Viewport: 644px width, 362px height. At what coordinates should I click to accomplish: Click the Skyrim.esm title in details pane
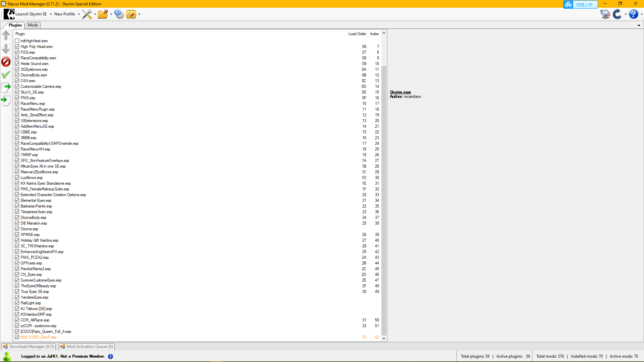point(400,92)
